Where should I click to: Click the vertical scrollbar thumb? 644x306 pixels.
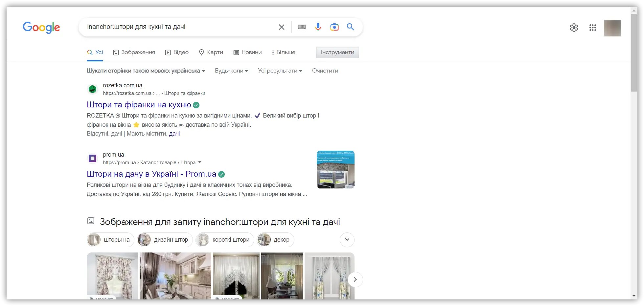(x=634, y=53)
